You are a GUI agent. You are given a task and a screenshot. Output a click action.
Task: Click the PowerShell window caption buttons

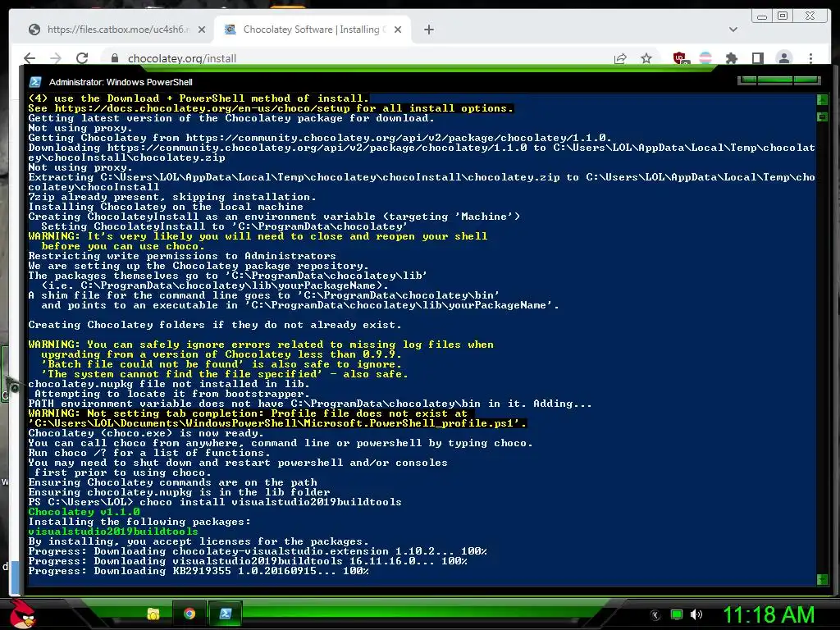[x=779, y=80]
